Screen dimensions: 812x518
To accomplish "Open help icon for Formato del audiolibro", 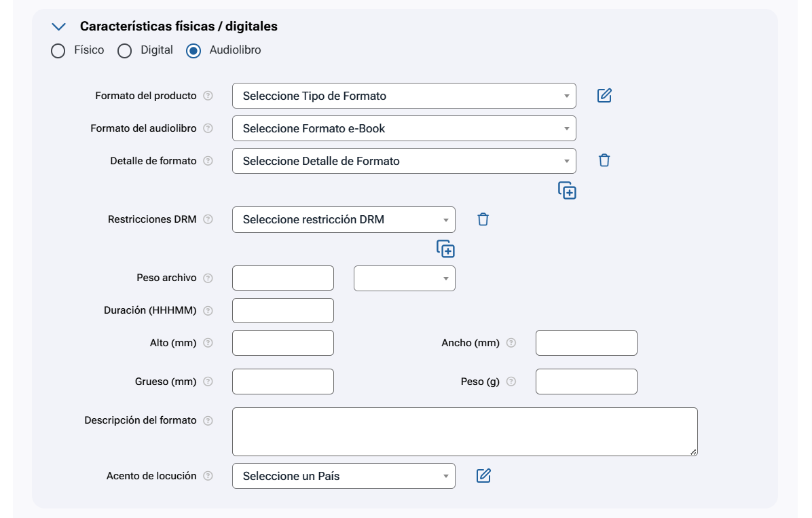I will point(208,128).
